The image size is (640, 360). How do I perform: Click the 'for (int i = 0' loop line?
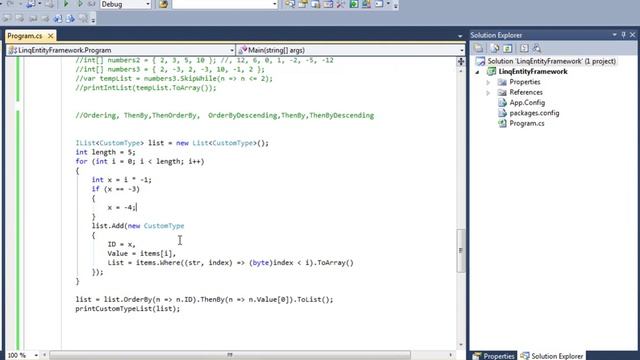[x=140, y=162]
